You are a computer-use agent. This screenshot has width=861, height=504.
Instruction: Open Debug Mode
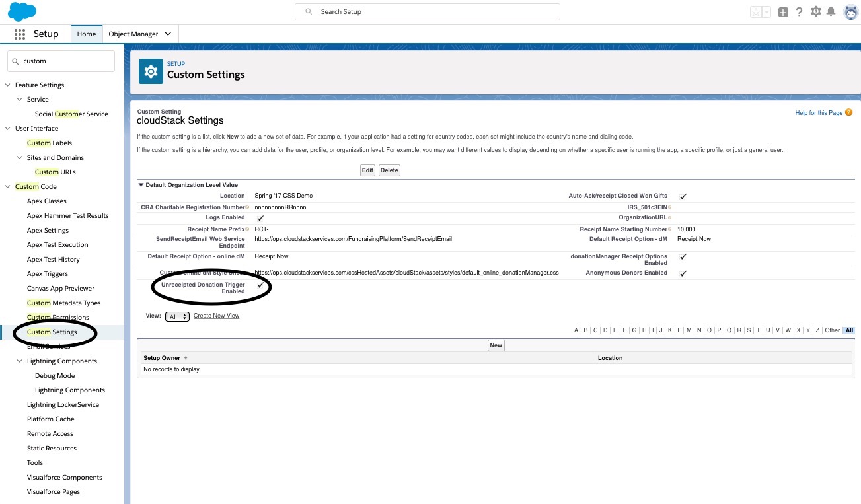tap(55, 375)
